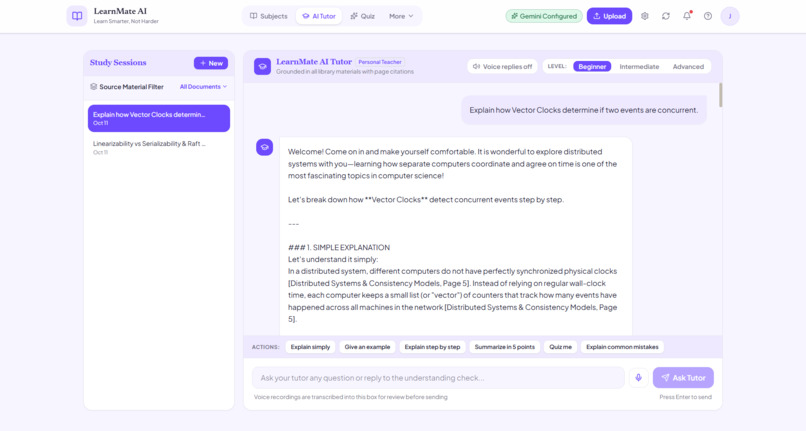
Task: Click the Upload button
Action: coord(610,16)
